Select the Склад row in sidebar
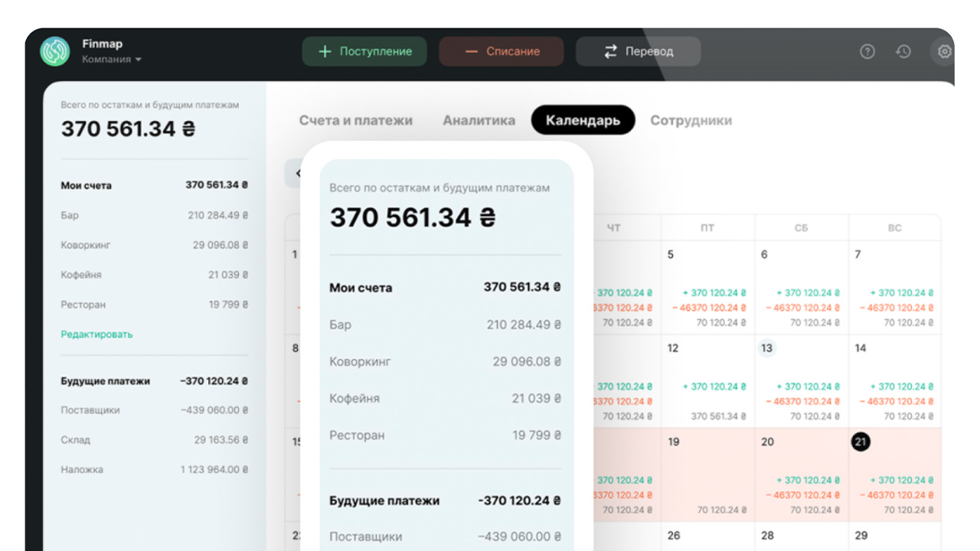The image size is (980, 551). pyautogui.click(x=155, y=440)
